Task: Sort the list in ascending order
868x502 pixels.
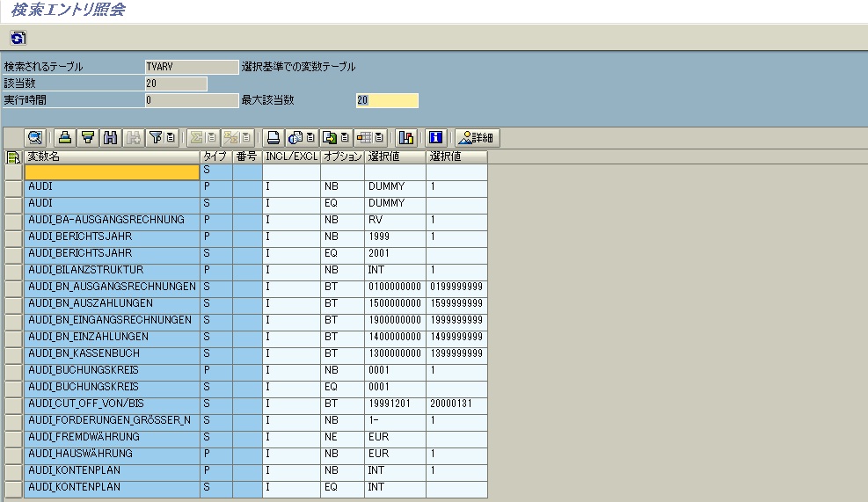Action: [x=64, y=137]
